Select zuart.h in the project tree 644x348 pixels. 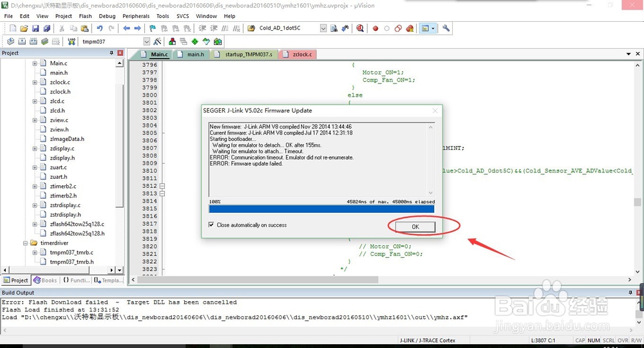(x=59, y=177)
